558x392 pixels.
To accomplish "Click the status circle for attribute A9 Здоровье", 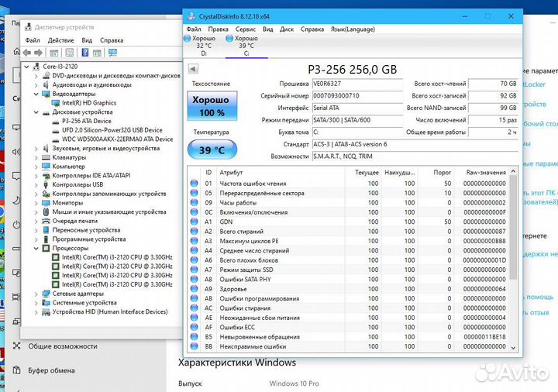I will (194, 288).
